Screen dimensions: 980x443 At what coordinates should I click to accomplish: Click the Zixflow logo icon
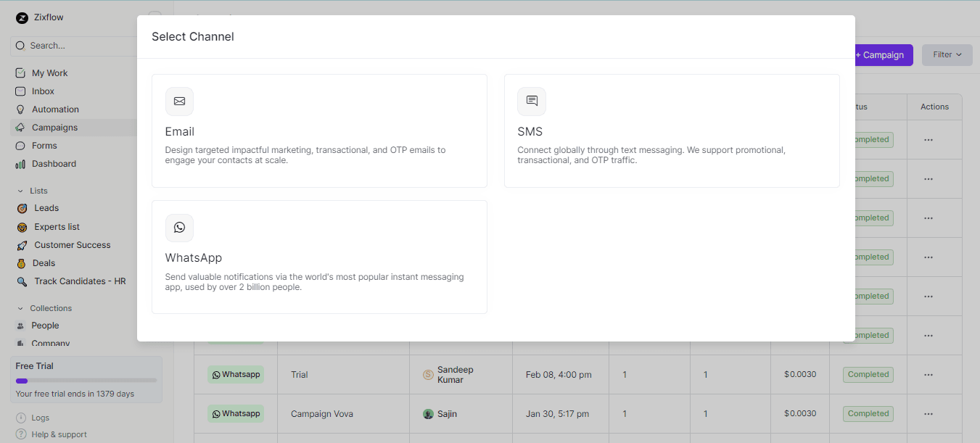point(20,17)
